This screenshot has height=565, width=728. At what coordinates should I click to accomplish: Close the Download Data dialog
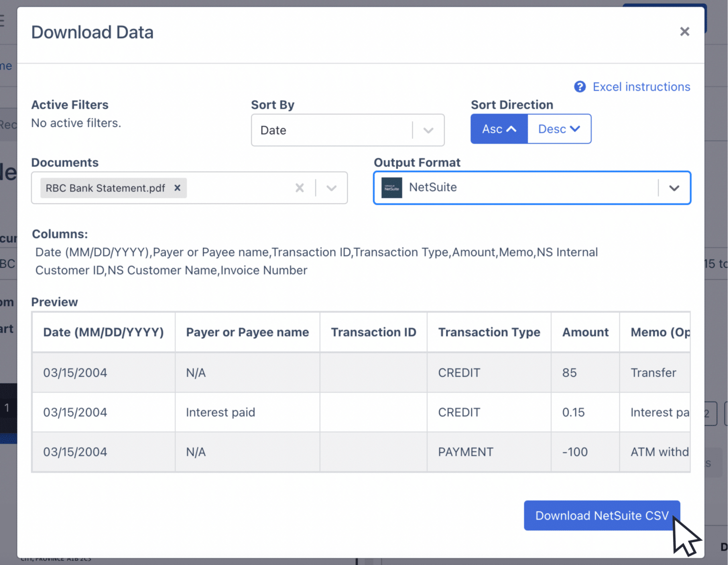coord(684,31)
